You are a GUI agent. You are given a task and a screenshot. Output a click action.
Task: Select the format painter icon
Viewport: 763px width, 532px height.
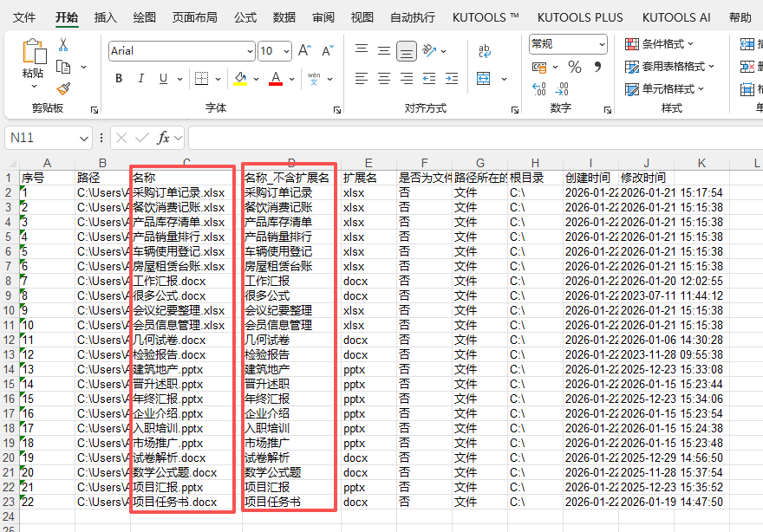(x=63, y=88)
